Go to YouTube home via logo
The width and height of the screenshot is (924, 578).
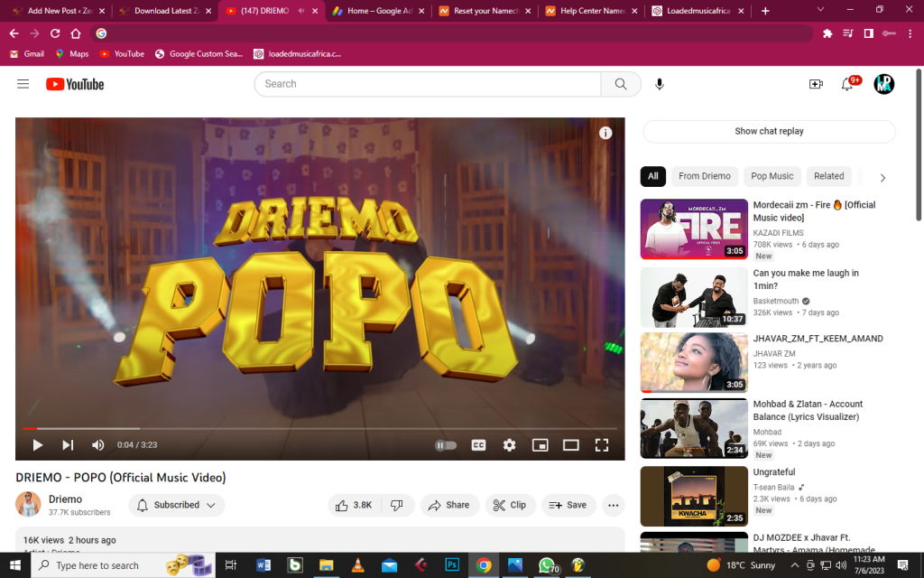(75, 84)
